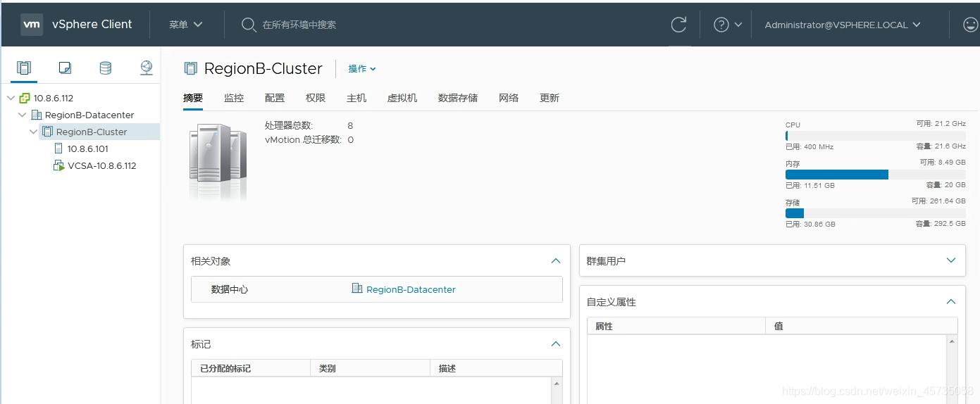Click the search magnifier icon
This screenshot has width=980, height=404.
pos(249,25)
